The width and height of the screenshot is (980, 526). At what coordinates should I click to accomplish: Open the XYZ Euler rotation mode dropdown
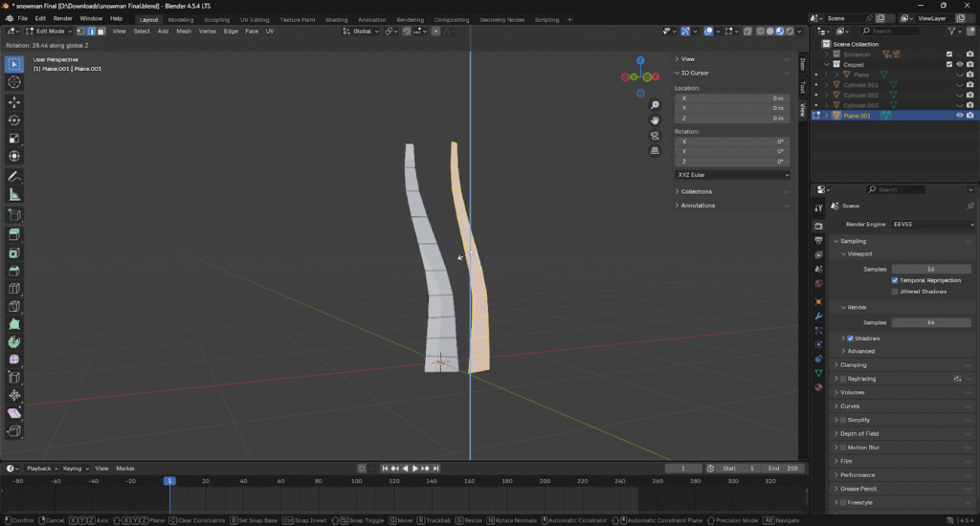click(x=732, y=175)
